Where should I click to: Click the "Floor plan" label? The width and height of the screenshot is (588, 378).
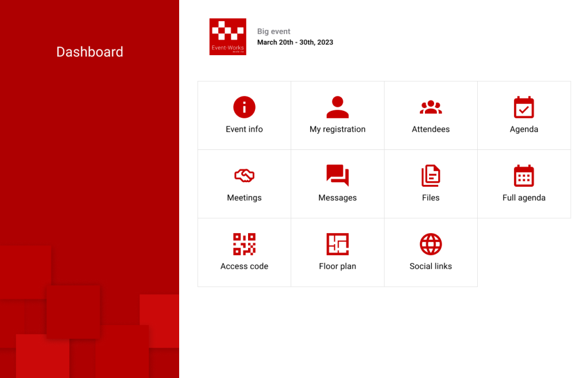click(338, 266)
